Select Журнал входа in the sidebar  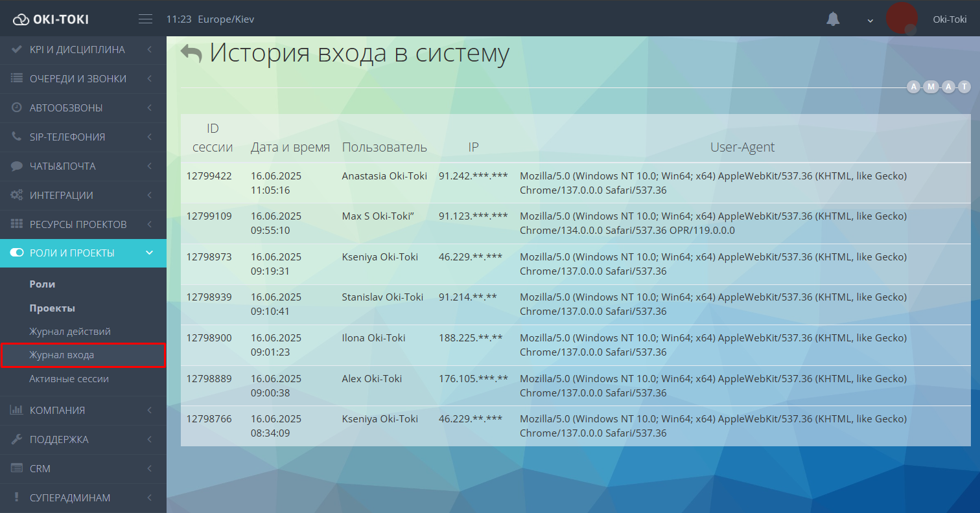[83, 355]
